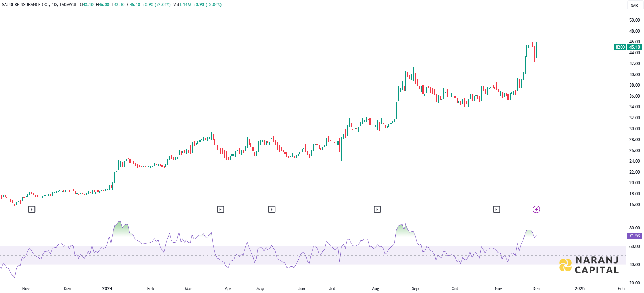
Task: Click the green 45.10 last price label
Action: 634,47
